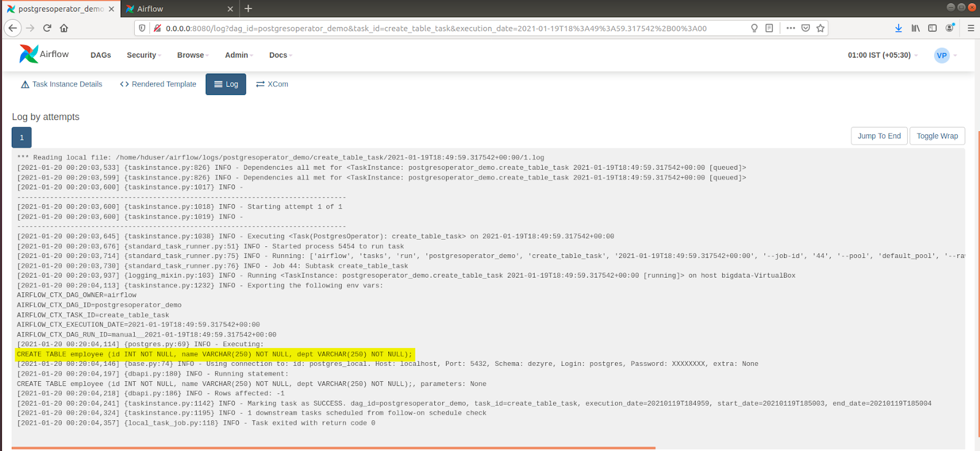Open timezone selector showing 01:00 IST
Image resolution: width=980 pixels, height=451 pixels.
[x=882, y=55]
